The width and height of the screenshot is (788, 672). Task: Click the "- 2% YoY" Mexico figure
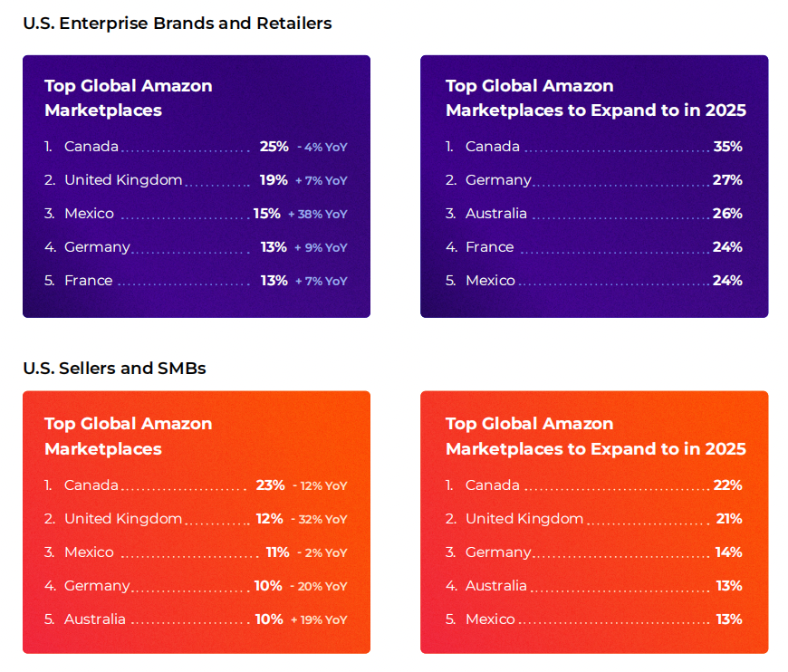click(x=322, y=553)
